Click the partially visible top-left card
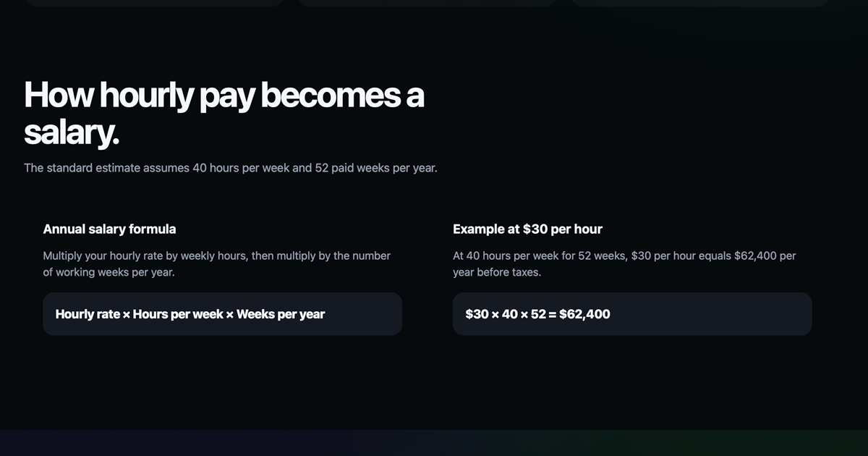This screenshot has width=868, height=456. point(153,3)
